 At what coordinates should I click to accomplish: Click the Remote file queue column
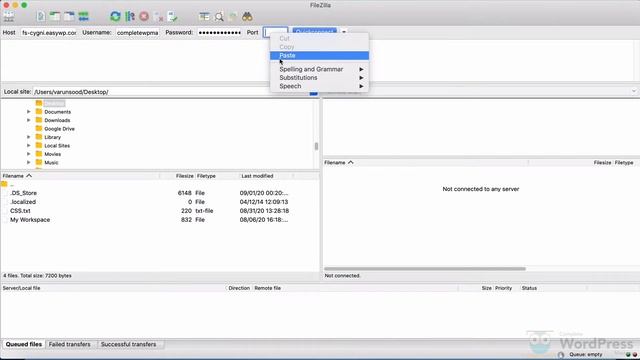268,288
